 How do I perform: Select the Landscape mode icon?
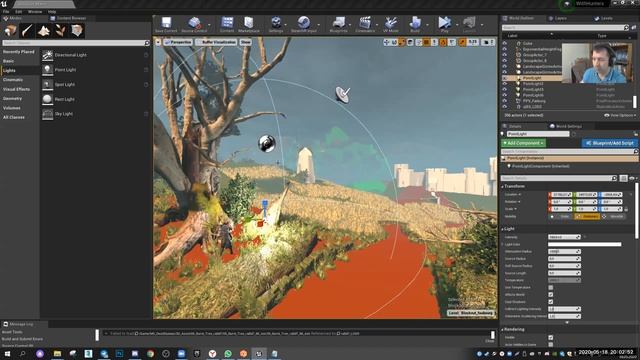[x=44, y=31]
